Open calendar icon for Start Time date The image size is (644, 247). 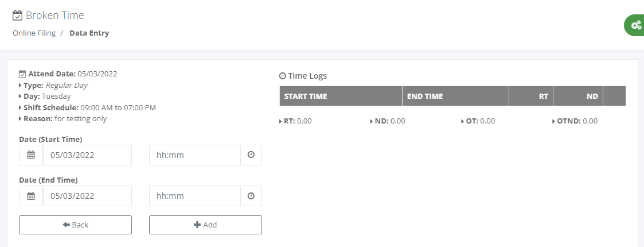tap(31, 155)
